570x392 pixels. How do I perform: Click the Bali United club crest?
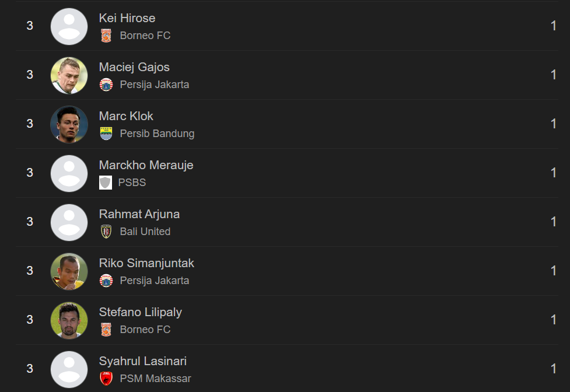pyautogui.click(x=106, y=232)
